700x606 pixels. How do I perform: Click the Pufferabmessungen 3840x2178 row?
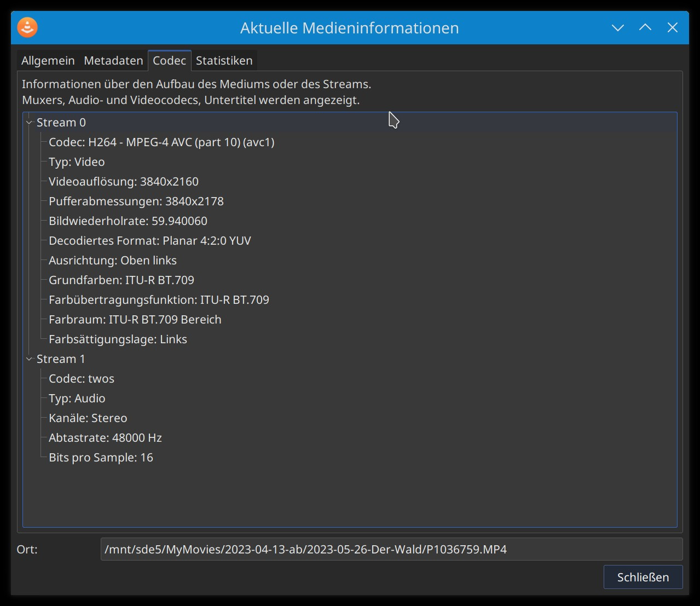click(136, 201)
